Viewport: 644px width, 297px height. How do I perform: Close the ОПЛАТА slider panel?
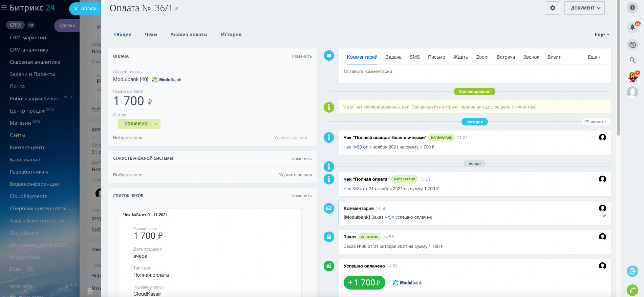click(76, 9)
